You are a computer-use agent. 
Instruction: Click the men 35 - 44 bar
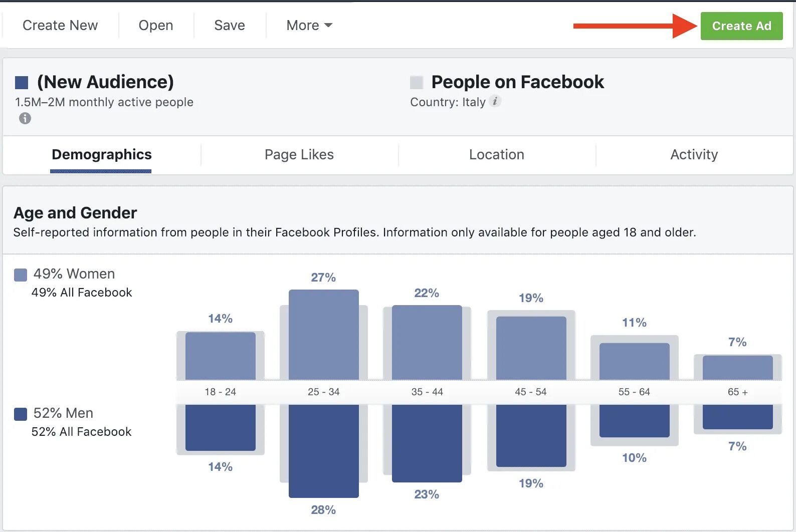pos(427,443)
